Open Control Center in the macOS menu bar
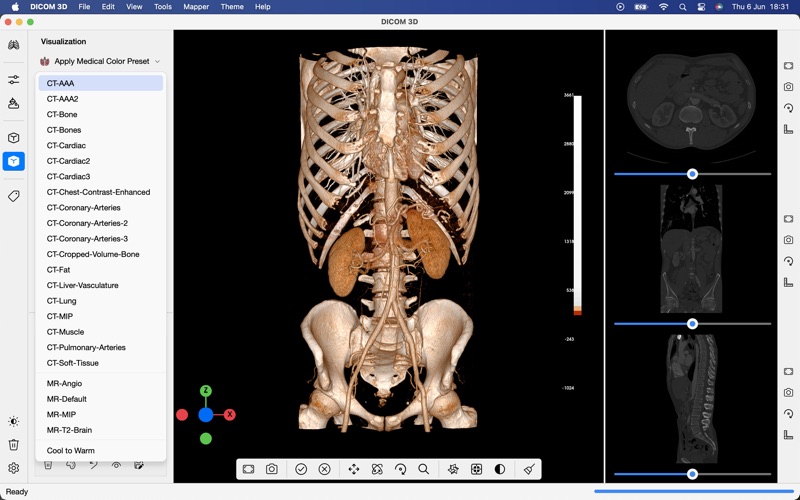This screenshot has height=500, width=800. coord(701,7)
